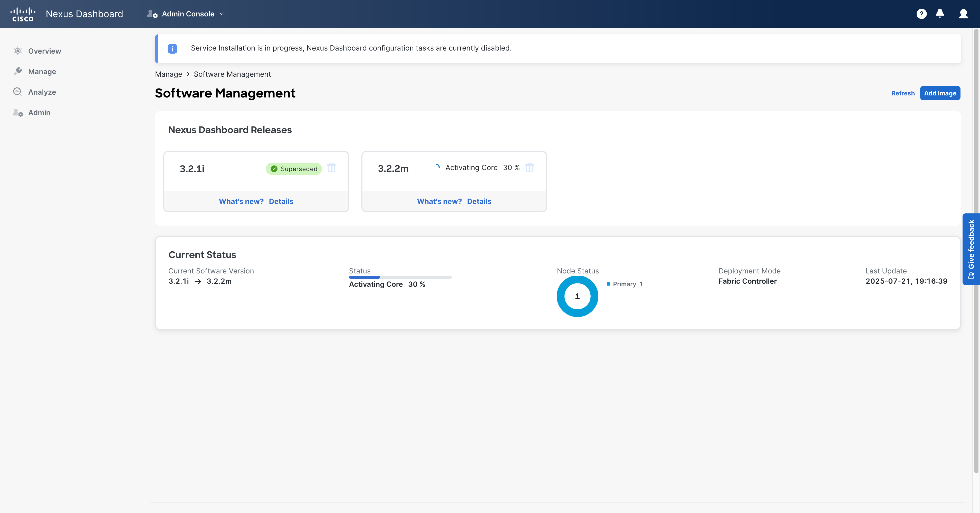
Task: Open the Admin menu item
Action: point(39,113)
